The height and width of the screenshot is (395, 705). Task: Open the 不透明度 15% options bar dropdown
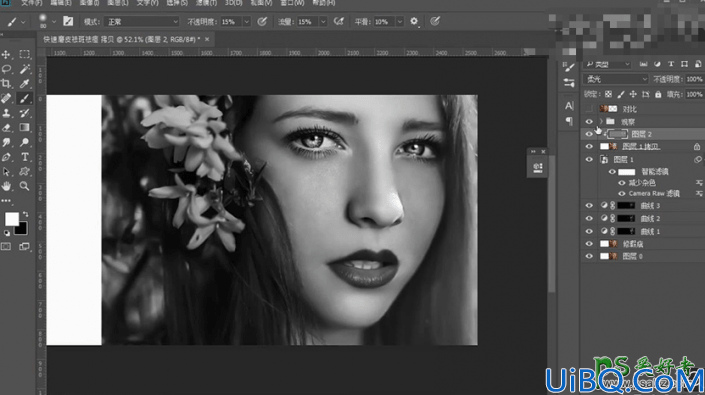(x=246, y=22)
